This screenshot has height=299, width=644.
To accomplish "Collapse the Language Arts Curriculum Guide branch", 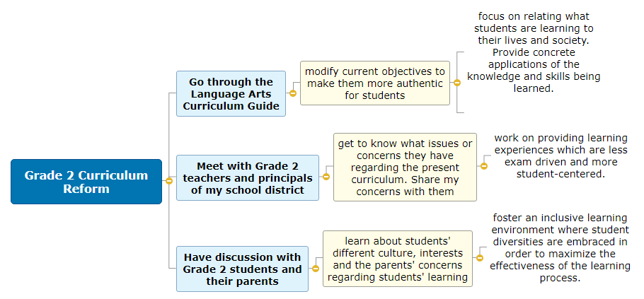I will click(x=292, y=93).
